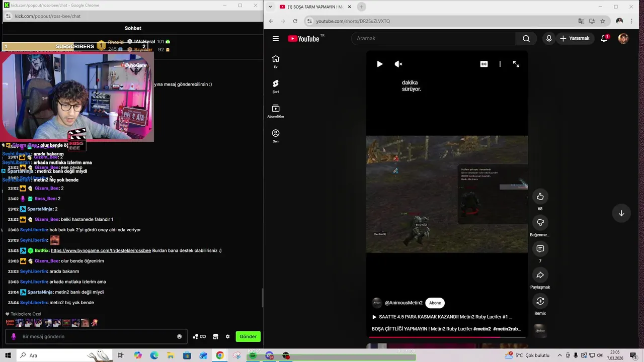Image resolution: width=644 pixels, height=362 pixels.
Task: Send the message with Gönder
Action: (248, 336)
